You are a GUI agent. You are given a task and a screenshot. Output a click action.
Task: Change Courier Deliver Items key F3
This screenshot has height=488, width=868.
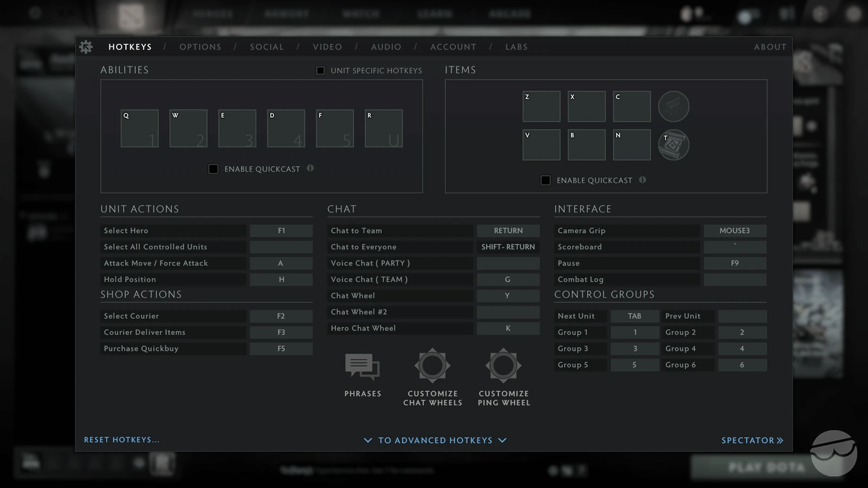tap(281, 332)
